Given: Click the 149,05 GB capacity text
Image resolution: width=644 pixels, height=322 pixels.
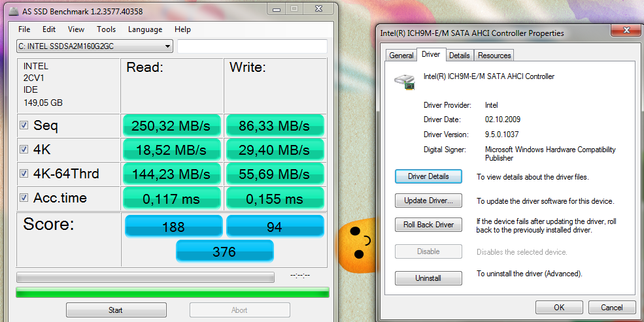Looking at the screenshot, I should click(43, 103).
